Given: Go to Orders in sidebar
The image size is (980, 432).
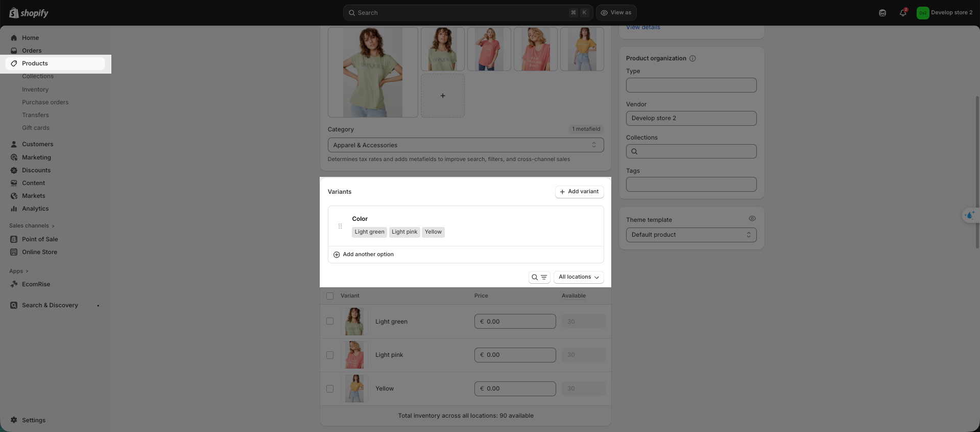Looking at the screenshot, I should coord(32,51).
